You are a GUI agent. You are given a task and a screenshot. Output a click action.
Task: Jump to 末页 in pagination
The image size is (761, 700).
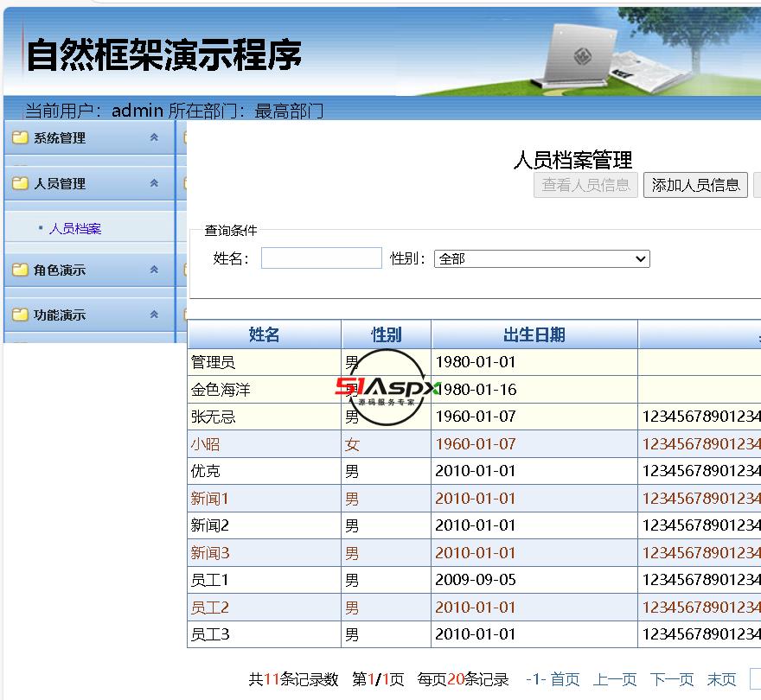(x=721, y=679)
